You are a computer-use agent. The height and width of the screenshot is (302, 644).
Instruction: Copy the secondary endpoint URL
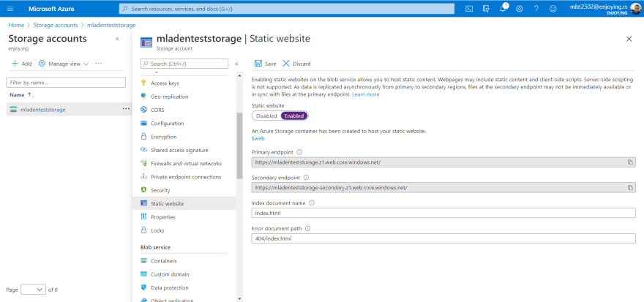click(630, 187)
